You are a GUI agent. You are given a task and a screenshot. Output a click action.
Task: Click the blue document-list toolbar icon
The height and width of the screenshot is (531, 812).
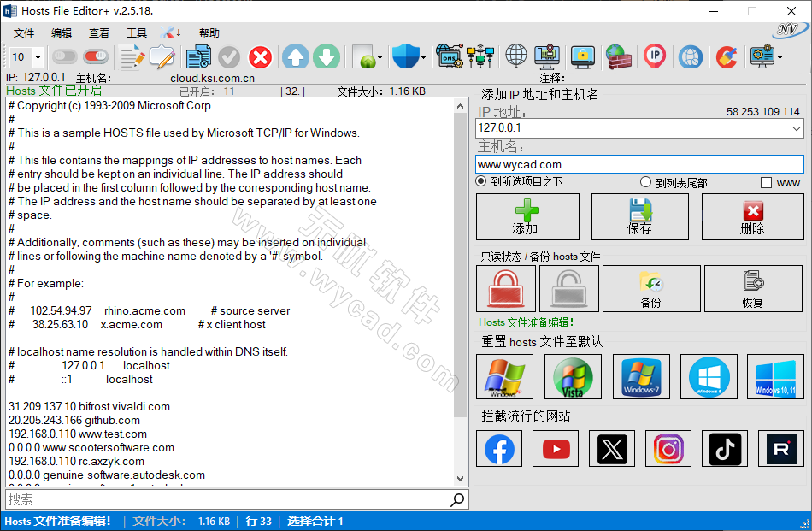click(198, 56)
